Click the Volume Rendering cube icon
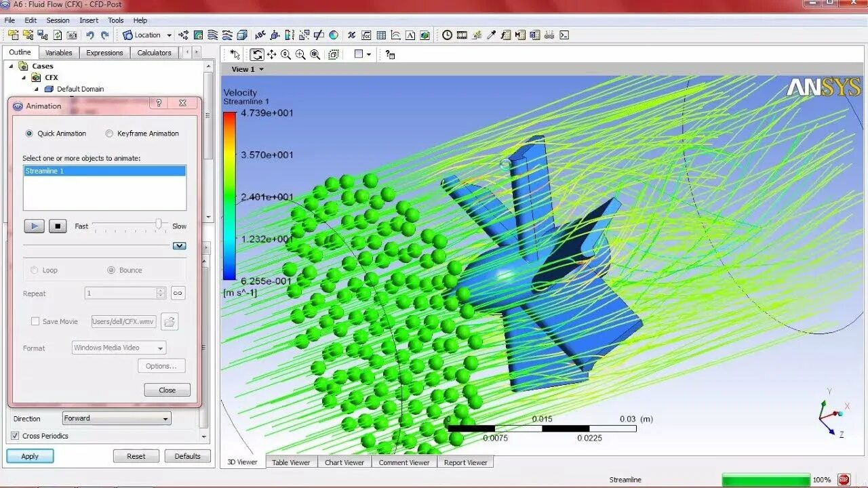 click(x=242, y=35)
